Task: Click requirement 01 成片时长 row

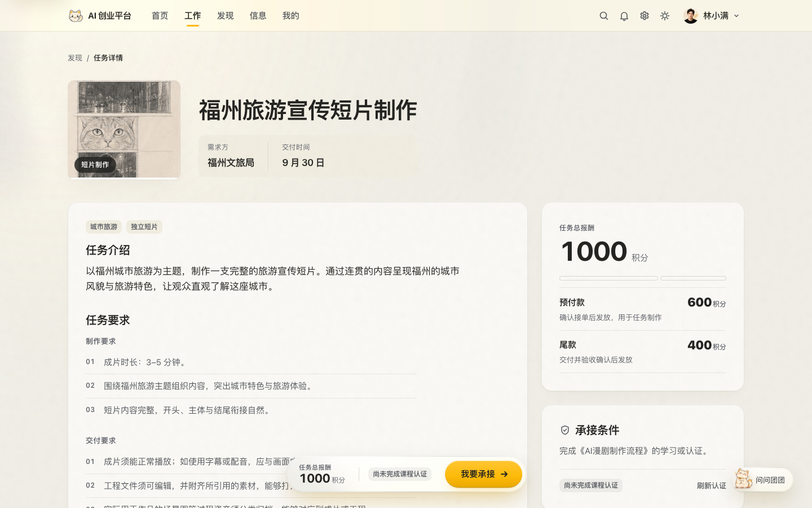Action: coord(251,362)
